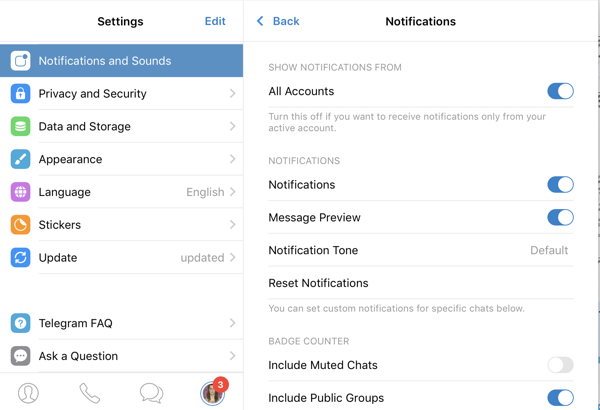Screen dimensions: 600x410
Task: Go Back from Notifications
Action: pyautogui.click(x=278, y=21)
